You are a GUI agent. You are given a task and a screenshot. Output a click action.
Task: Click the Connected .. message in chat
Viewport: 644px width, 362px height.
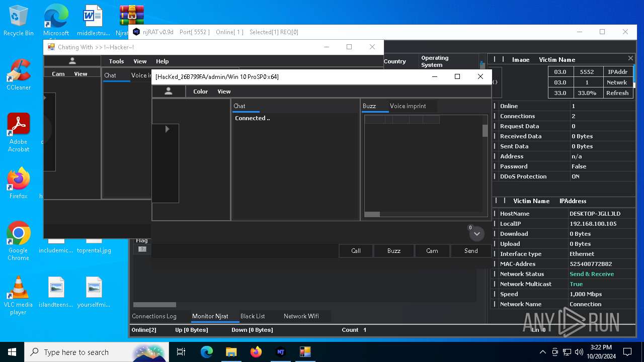click(253, 118)
